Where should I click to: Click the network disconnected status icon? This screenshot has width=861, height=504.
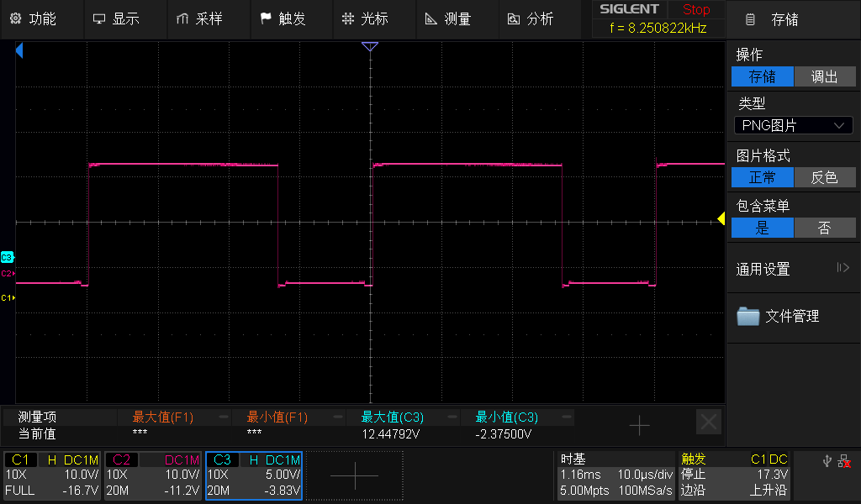click(844, 461)
